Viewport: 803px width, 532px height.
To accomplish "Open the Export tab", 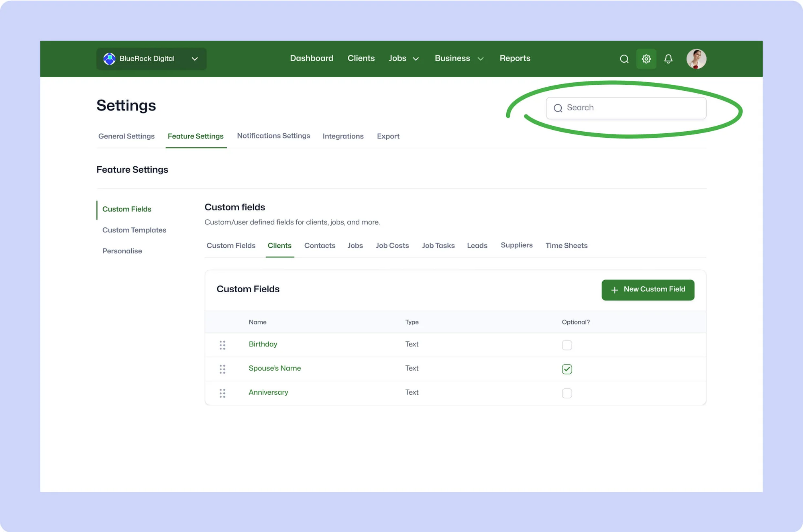I will point(388,136).
